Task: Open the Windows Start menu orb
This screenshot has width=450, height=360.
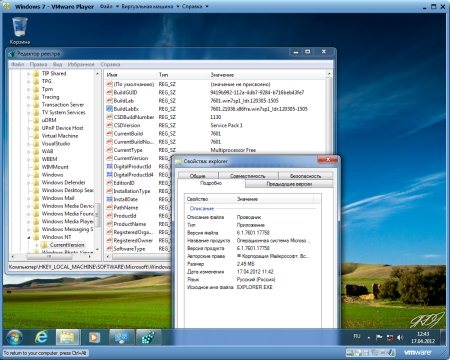Action: [x=14, y=337]
